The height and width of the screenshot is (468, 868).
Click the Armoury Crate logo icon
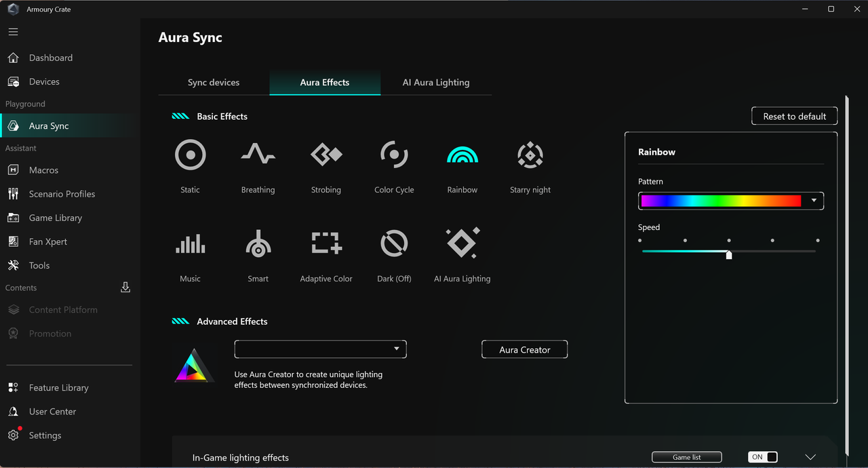[13, 9]
